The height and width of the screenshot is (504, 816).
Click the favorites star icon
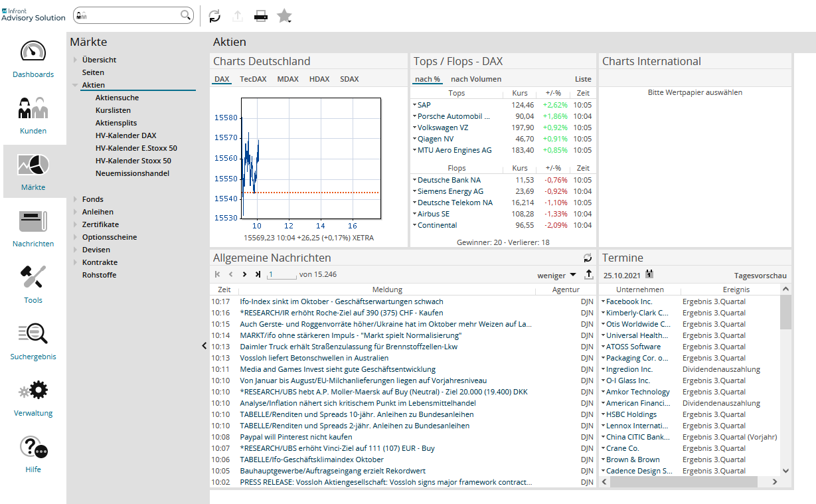coord(284,16)
